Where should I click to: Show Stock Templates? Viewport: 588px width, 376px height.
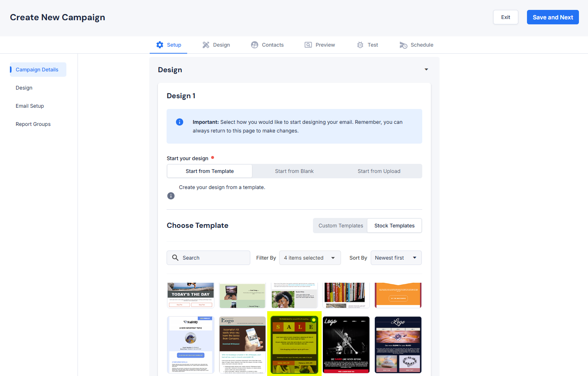pyautogui.click(x=395, y=225)
